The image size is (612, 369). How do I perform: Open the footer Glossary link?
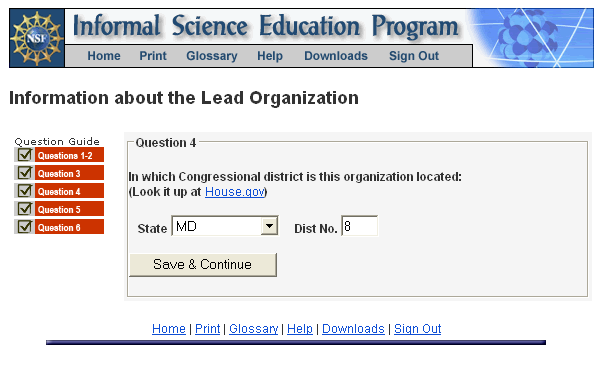[254, 329]
